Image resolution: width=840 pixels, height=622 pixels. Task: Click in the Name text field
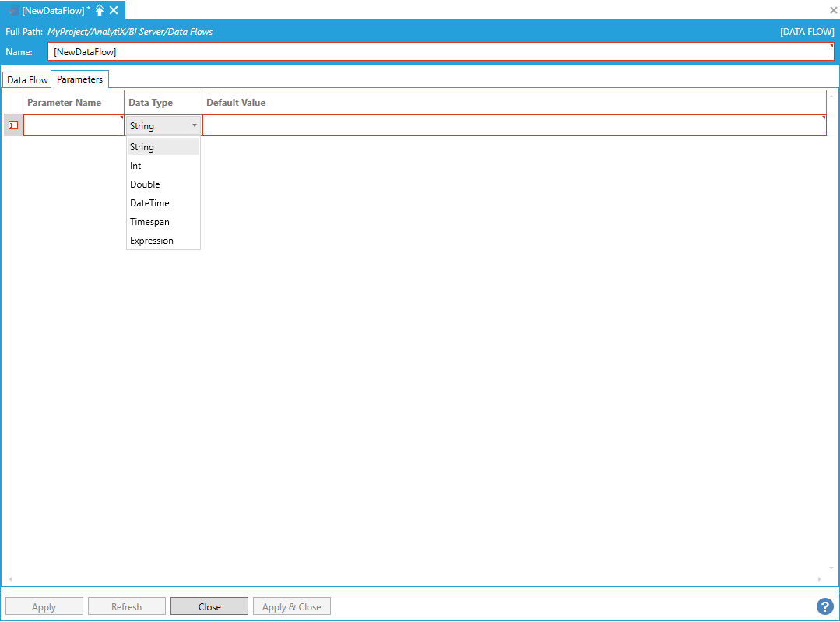(x=440, y=52)
